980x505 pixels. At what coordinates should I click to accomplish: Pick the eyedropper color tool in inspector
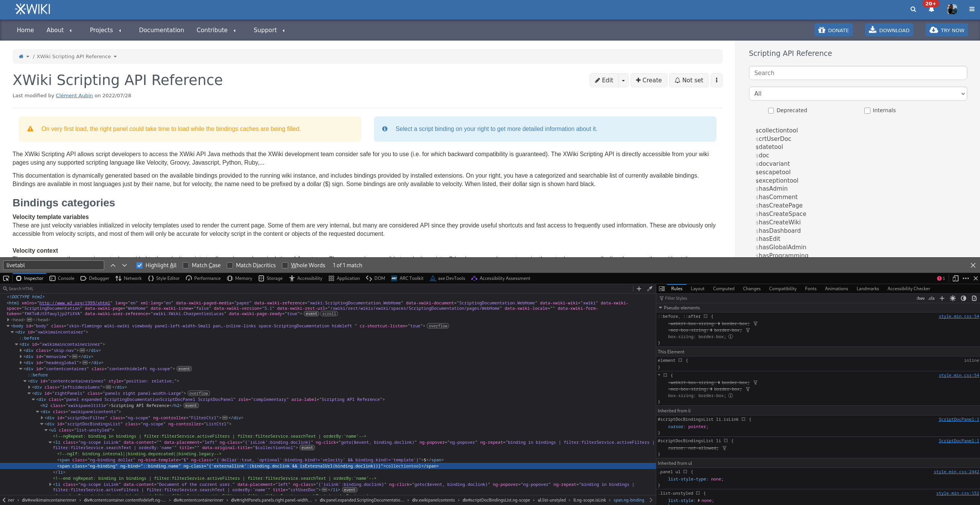click(650, 289)
